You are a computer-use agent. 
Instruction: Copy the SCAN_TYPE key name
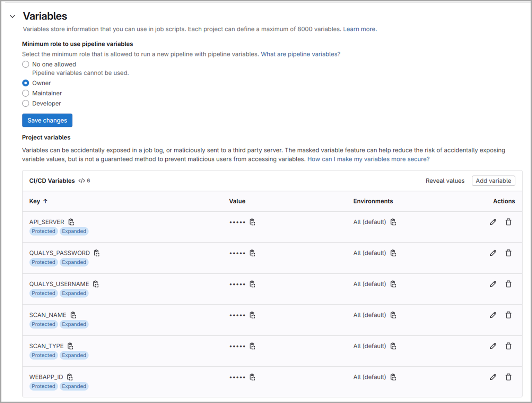point(70,346)
